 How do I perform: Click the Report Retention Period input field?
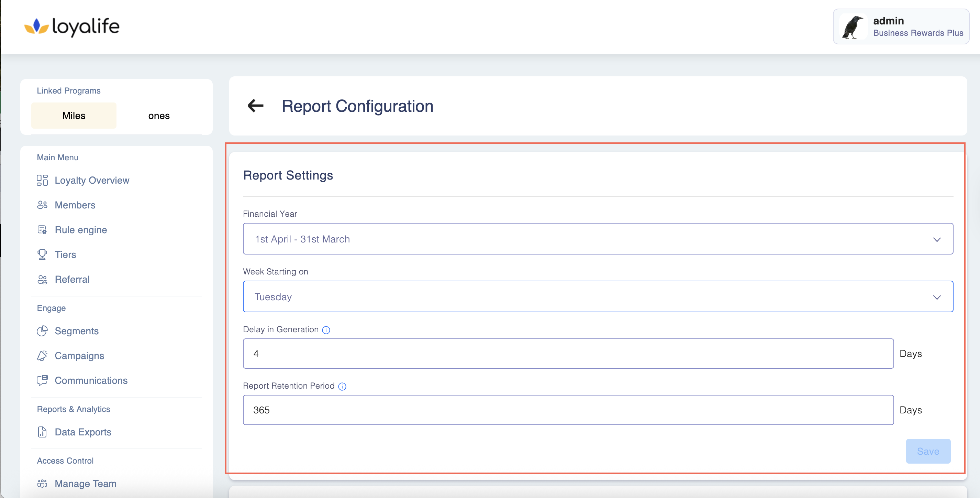[568, 410]
